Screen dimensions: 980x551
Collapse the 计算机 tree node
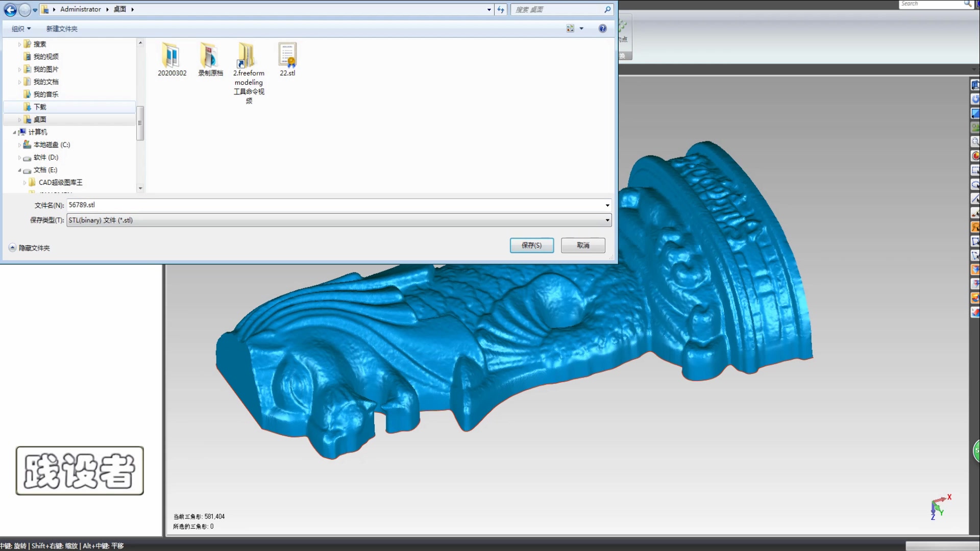point(14,132)
